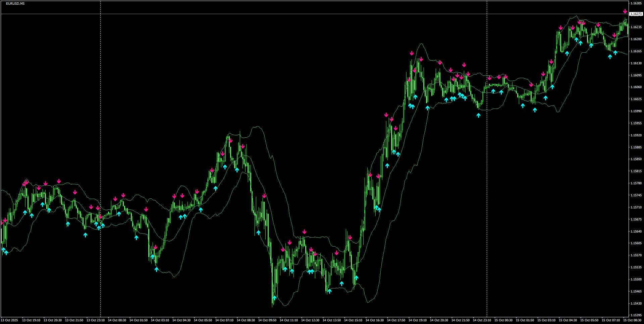Click the pink down arrow above the 14 Oct 19:10 peak
Viewport: 644px width, 324px height.
coord(412,53)
